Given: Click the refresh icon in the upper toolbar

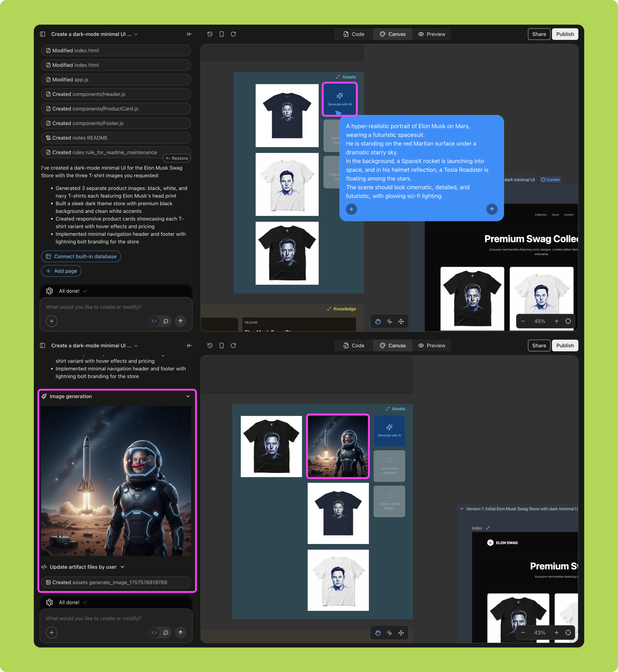Looking at the screenshot, I should [233, 34].
